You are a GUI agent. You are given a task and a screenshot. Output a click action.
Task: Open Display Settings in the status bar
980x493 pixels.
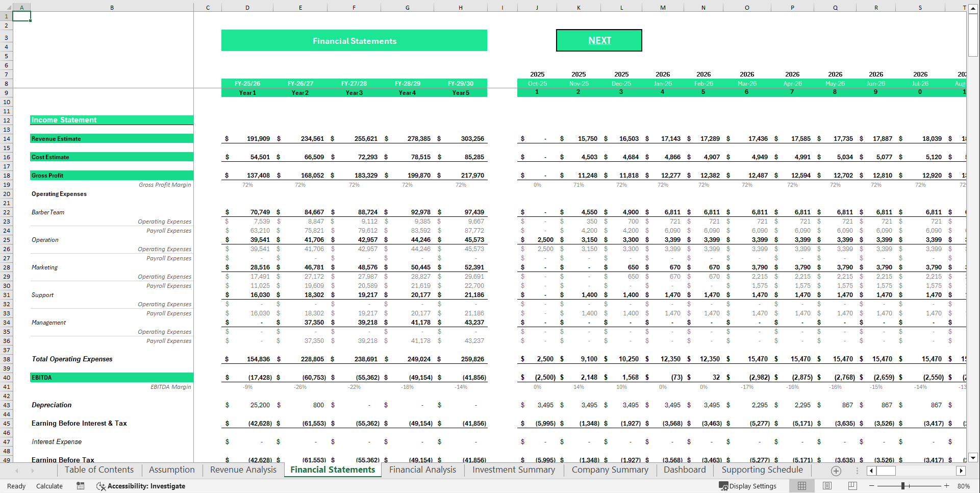click(748, 486)
